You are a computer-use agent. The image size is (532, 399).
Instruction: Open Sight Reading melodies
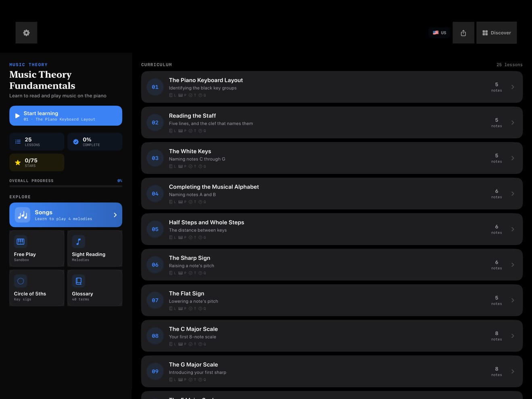point(95,248)
